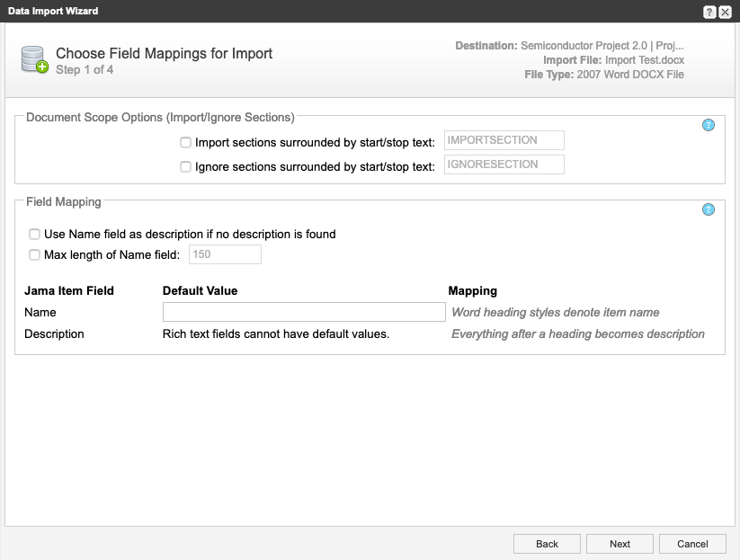The height and width of the screenshot is (560, 740).
Task: Open help for Field Mapping section
Action: point(708,209)
